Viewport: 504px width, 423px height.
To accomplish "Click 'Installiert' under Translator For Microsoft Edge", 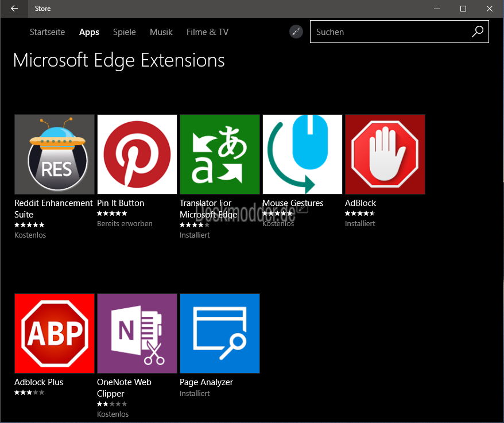I will click(195, 235).
